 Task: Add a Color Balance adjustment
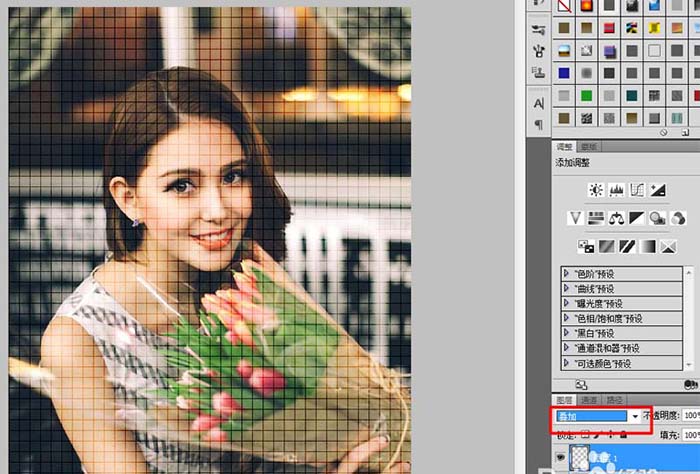(617, 218)
